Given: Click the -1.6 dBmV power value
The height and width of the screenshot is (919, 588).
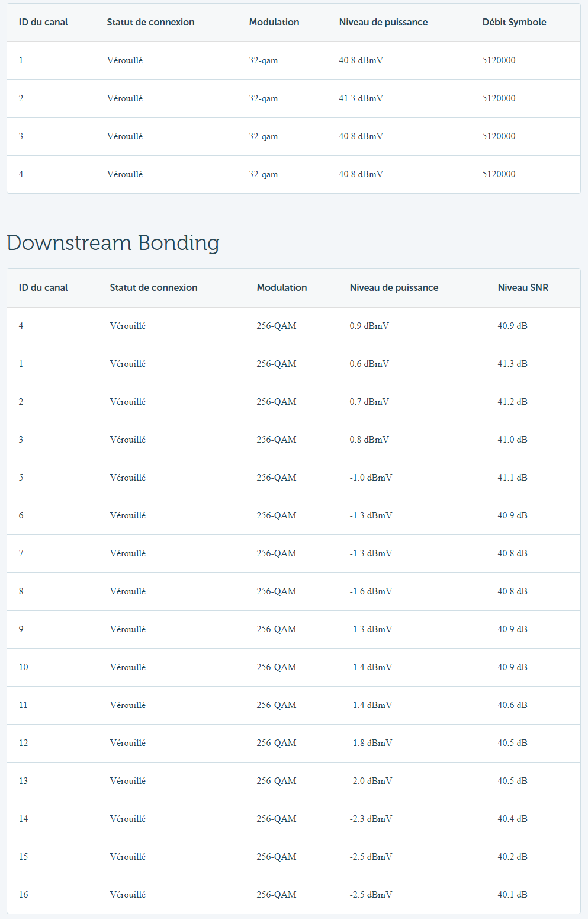Looking at the screenshot, I should point(371,591).
